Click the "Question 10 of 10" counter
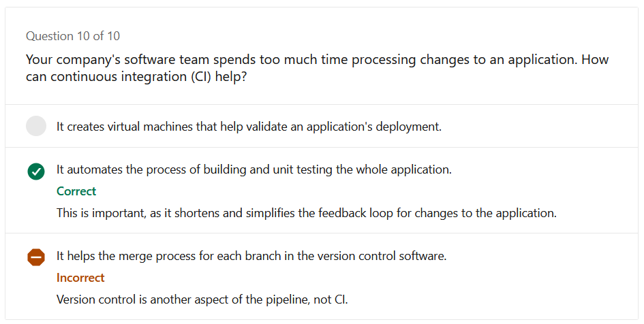The width and height of the screenshot is (644, 324). pos(73,36)
